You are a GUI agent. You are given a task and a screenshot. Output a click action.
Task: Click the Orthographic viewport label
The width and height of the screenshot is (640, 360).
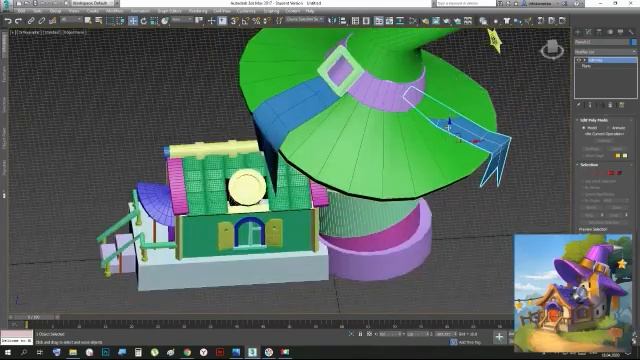[x=29, y=32]
